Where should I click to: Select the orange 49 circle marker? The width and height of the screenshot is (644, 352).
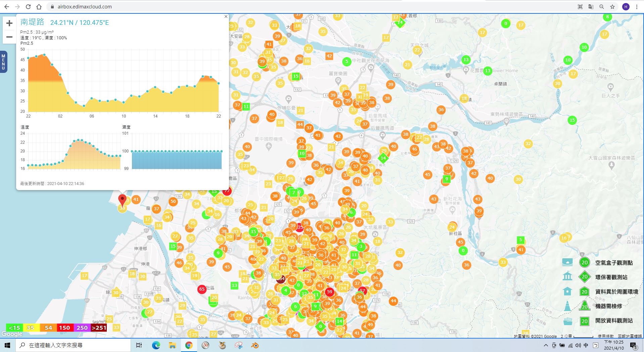[370, 324]
